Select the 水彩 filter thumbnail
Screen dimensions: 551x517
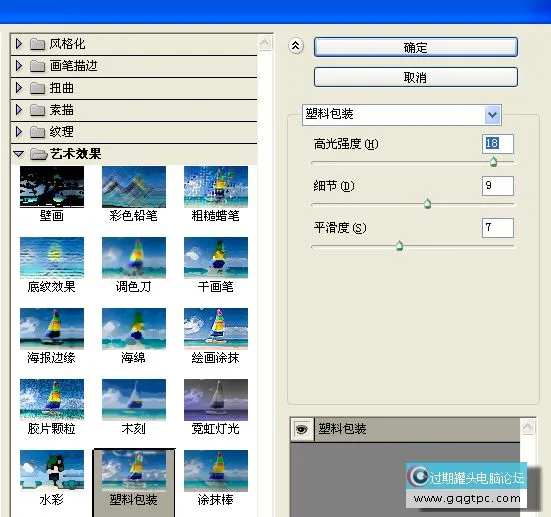[x=52, y=471]
